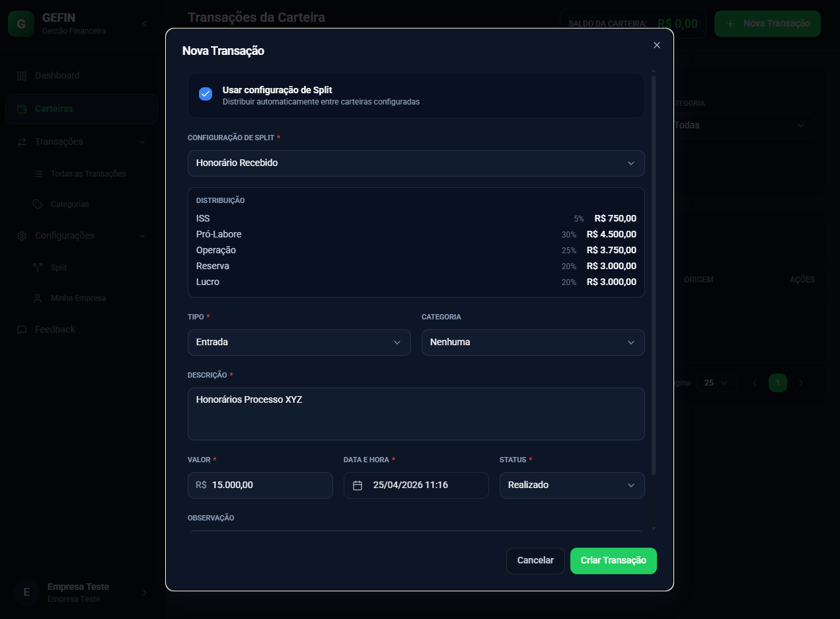Collapse the Transações chevron
Image resolution: width=840 pixels, height=619 pixels.
click(142, 142)
